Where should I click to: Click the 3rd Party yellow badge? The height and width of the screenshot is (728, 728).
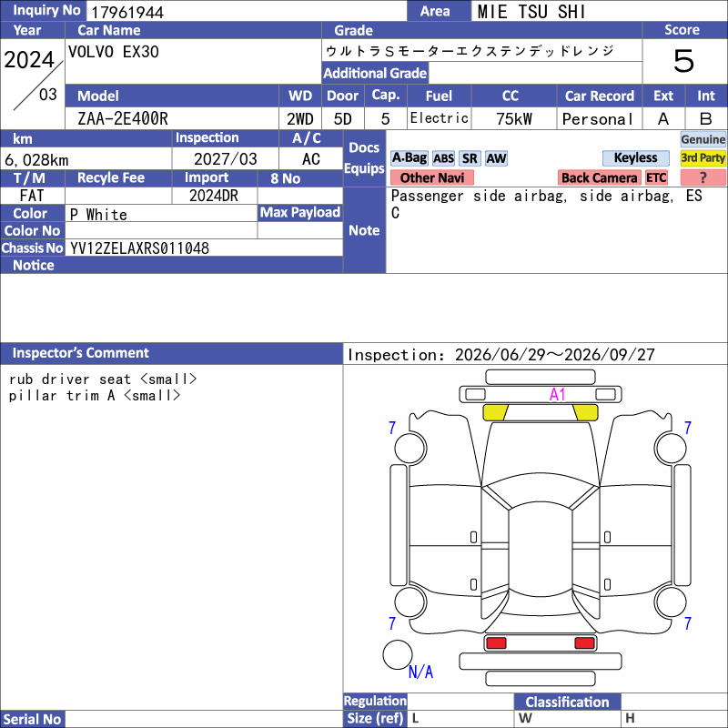703,157
